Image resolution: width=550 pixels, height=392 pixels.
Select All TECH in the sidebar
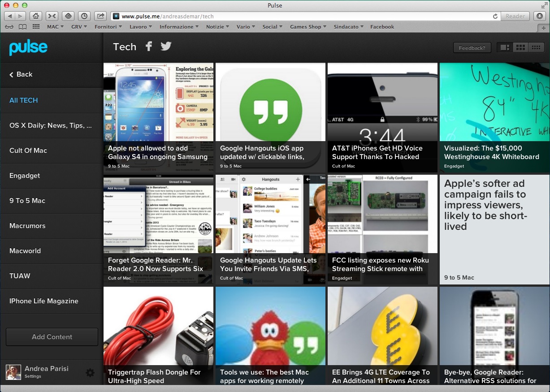pos(52,100)
